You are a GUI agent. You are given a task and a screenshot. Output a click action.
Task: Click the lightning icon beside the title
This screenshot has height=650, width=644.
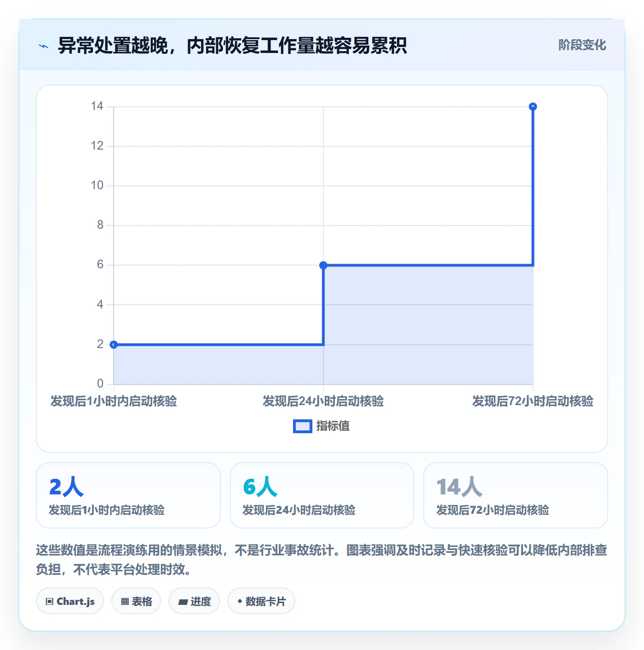click(44, 46)
